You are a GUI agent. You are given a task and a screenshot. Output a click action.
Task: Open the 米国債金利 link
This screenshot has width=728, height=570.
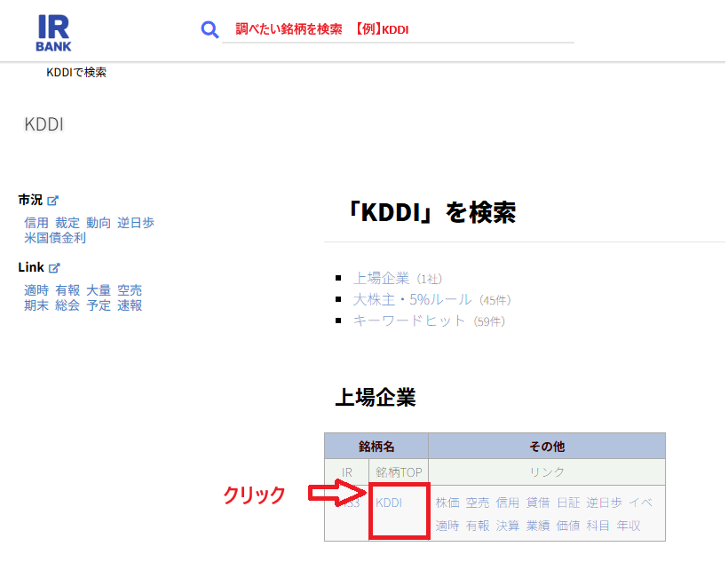click(x=55, y=238)
